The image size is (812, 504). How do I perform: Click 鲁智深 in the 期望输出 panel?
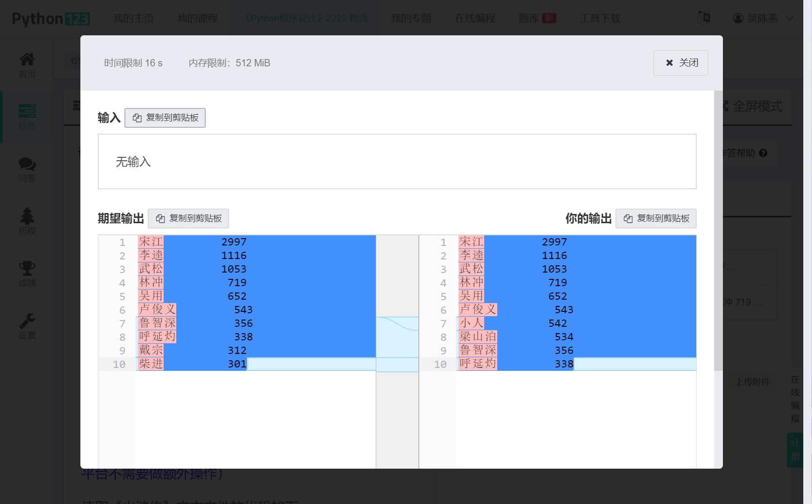(157, 323)
